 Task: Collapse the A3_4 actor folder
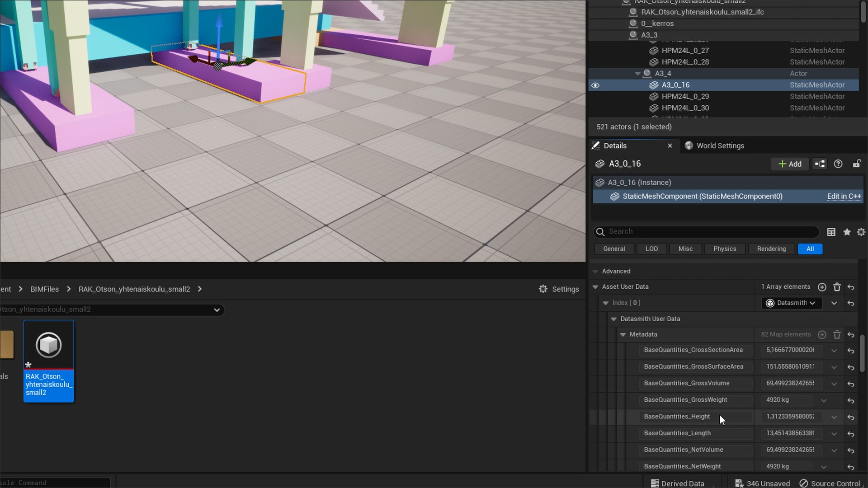[x=637, y=74]
